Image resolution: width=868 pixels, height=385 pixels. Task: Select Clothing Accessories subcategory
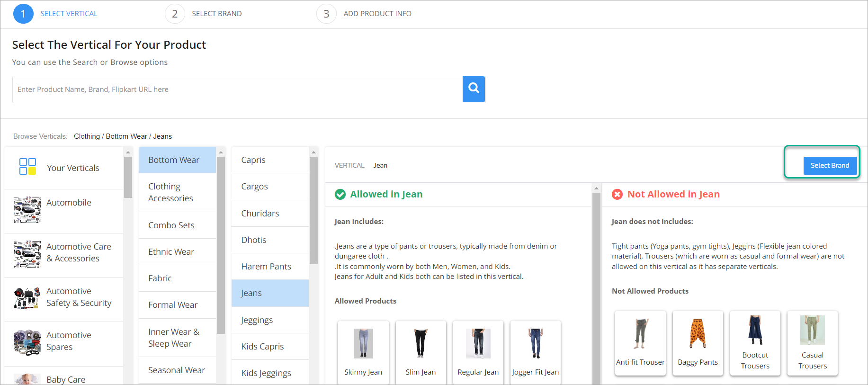click(177, 192)
